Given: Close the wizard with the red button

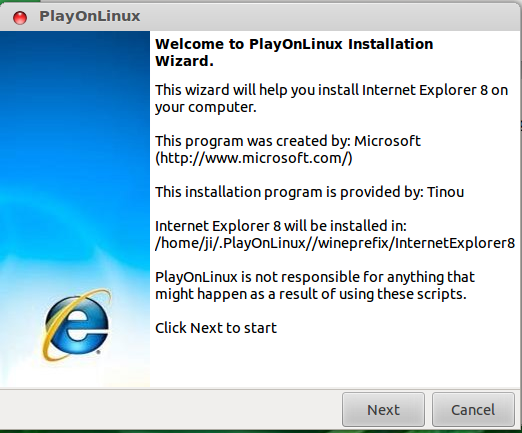Looking at the screenshot, I should [20, 17].
